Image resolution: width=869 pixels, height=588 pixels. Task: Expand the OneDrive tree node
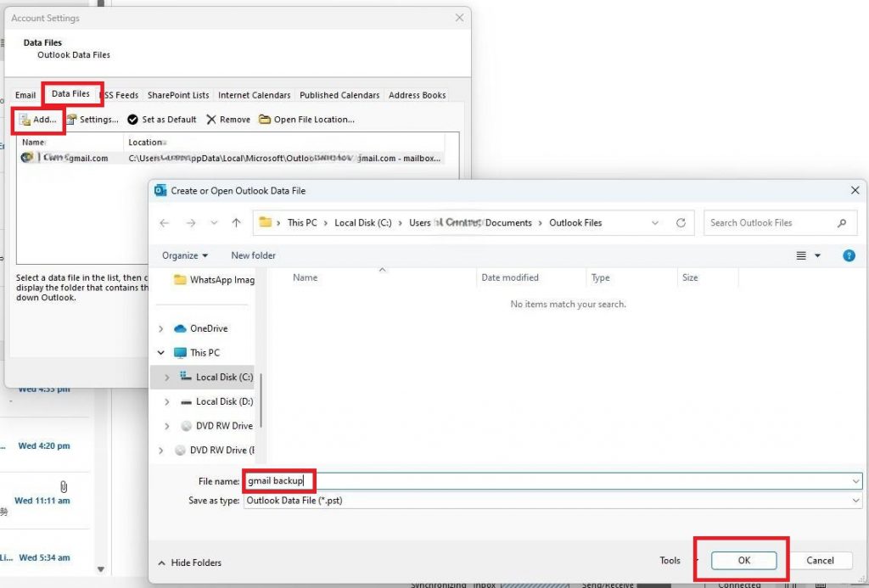tap(160, 328)
